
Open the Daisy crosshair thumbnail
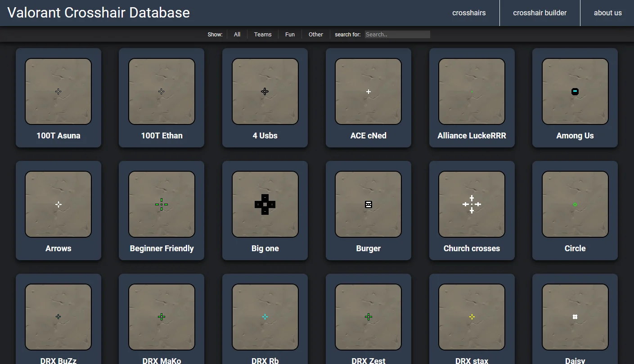[x=575, y=316]
